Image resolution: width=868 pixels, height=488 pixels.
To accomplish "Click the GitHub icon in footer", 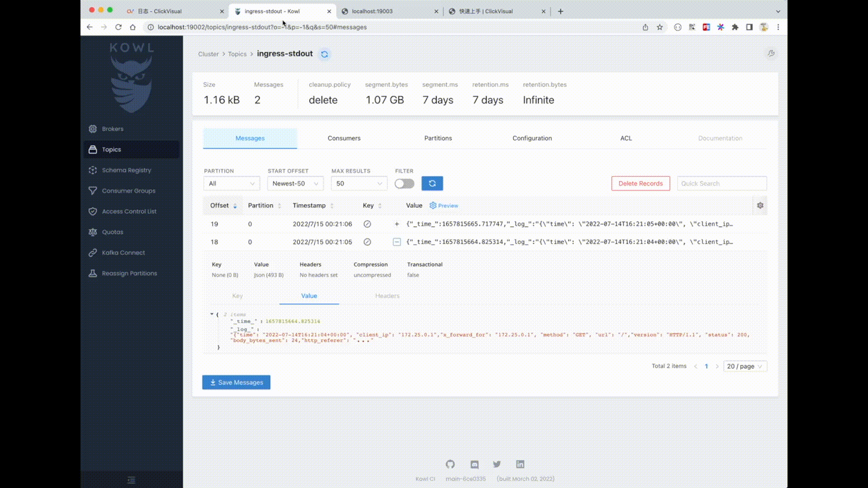I will 450,464.
